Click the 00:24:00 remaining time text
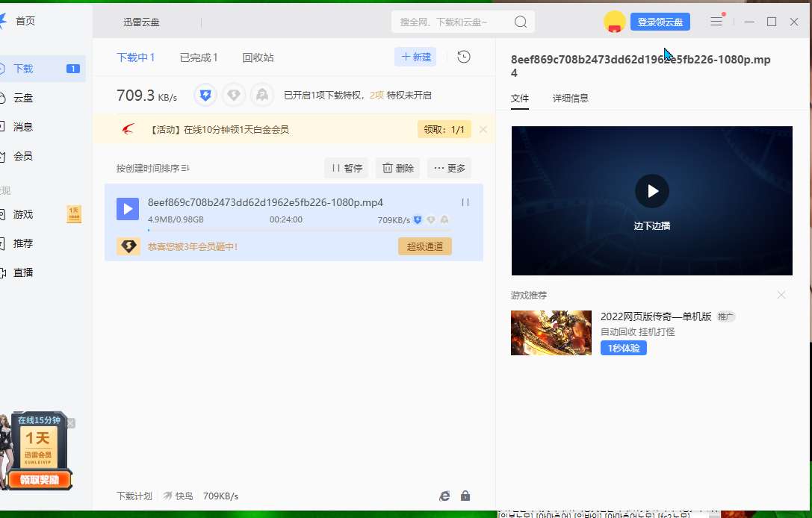 point(286,220)
